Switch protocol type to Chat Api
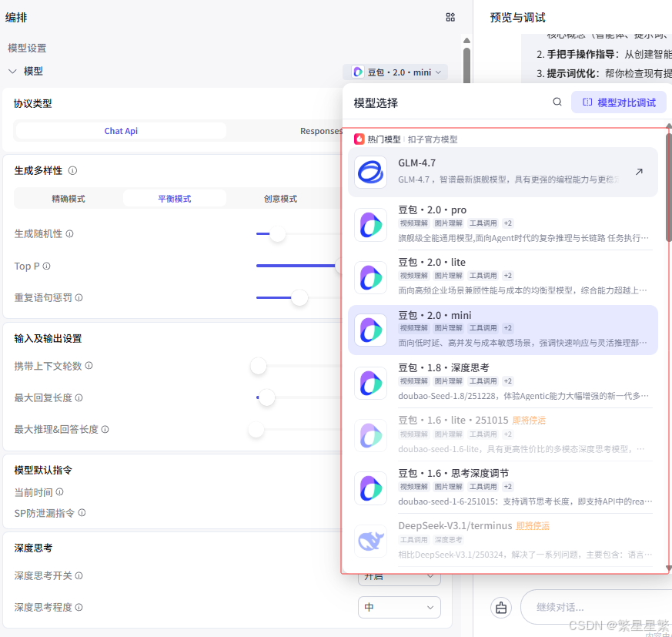The width and height of the screenshot is (672, 637). click(x=121, y=131)
